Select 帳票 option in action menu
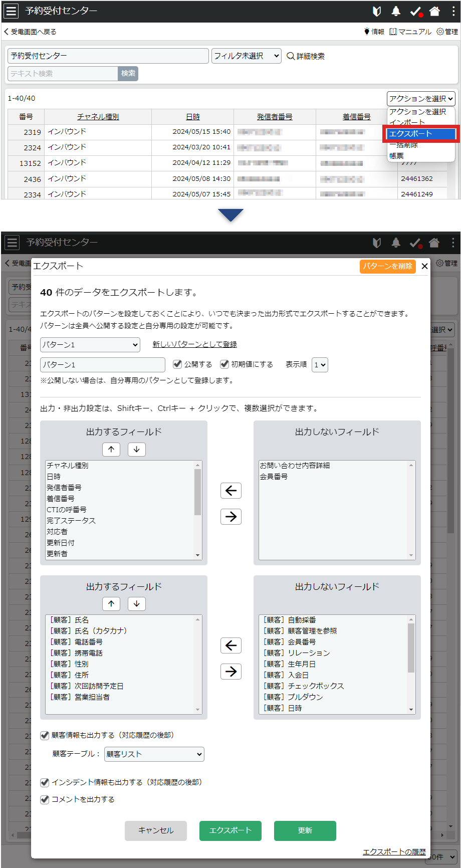This screenshot has width=461, height=868. coord(421,156)
